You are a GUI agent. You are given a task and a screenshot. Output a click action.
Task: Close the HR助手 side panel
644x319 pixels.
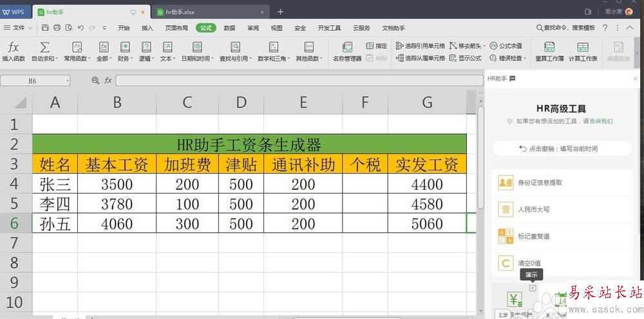(x=636, y=78)
